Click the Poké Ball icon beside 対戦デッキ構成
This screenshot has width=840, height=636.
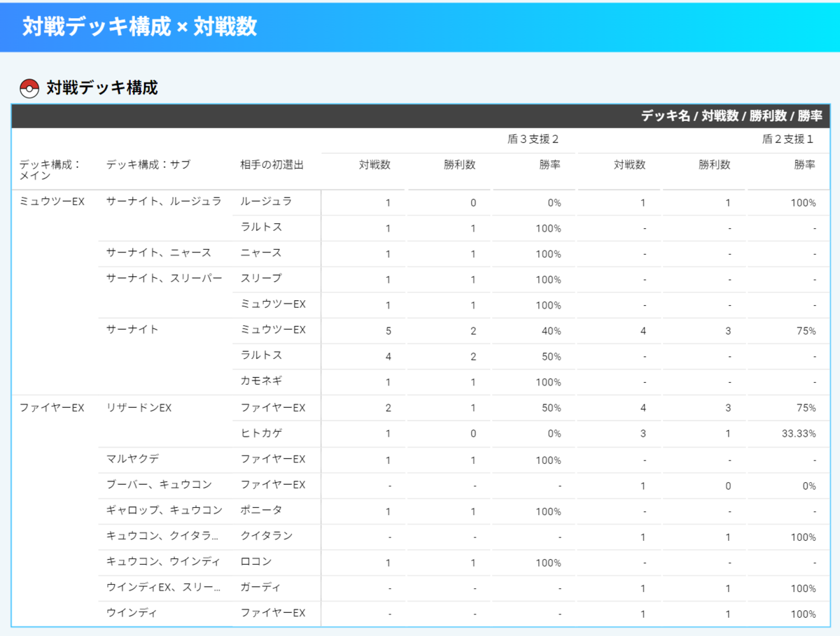click(29, 88)
